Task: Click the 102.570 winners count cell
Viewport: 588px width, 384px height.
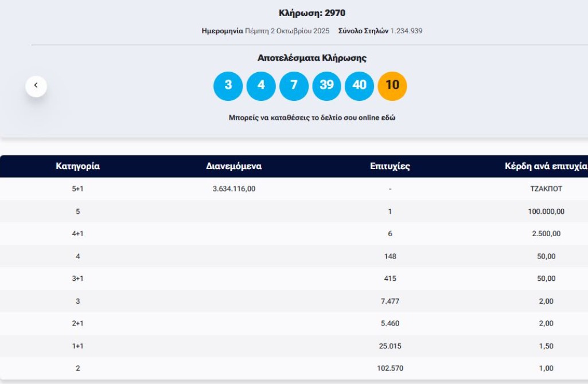Action: [390, 369]
